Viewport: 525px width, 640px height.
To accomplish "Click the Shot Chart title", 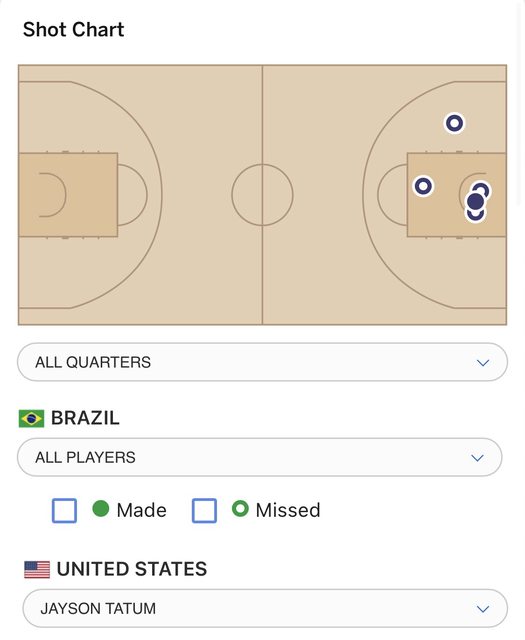I will [x=73, y=29].
